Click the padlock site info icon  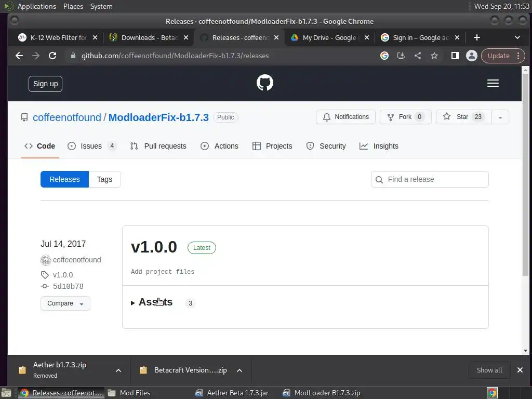[73, 56]
